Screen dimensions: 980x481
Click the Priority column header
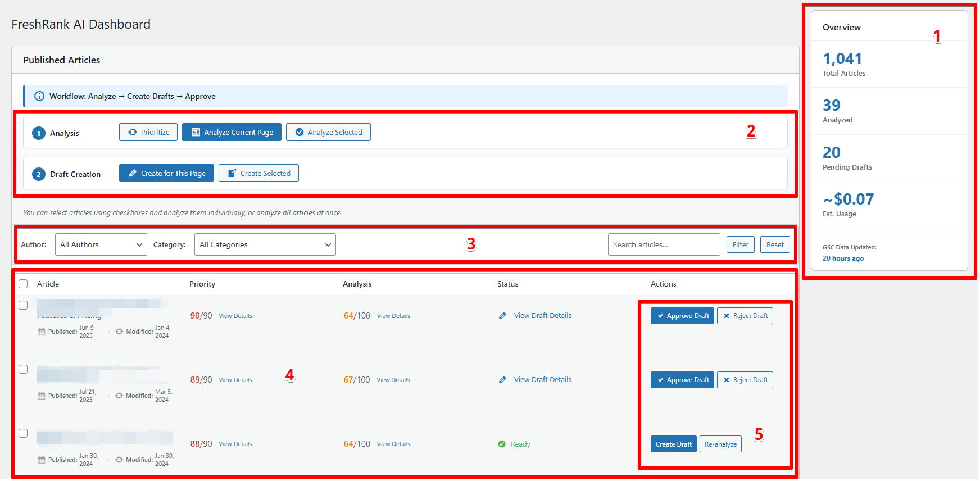[x=202, y=284]
